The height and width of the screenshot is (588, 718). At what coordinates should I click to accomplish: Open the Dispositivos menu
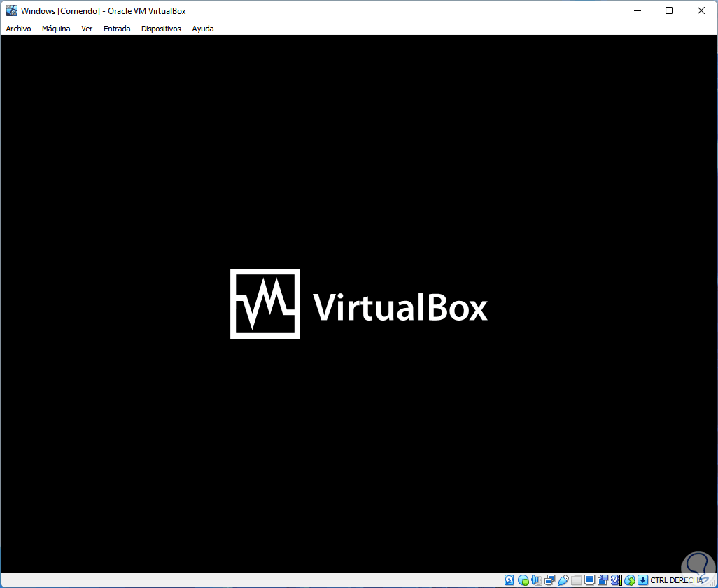click(x=161, y=29)
